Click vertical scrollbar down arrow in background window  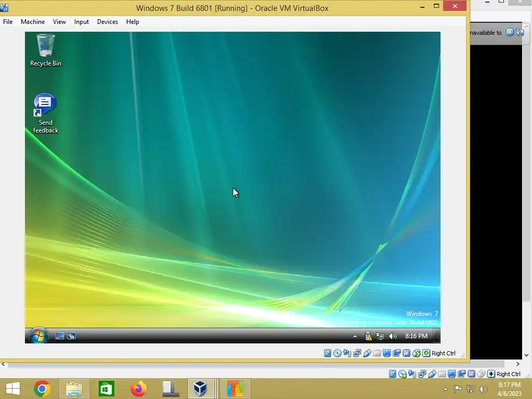pyautogui.click(x=527, y=355)
